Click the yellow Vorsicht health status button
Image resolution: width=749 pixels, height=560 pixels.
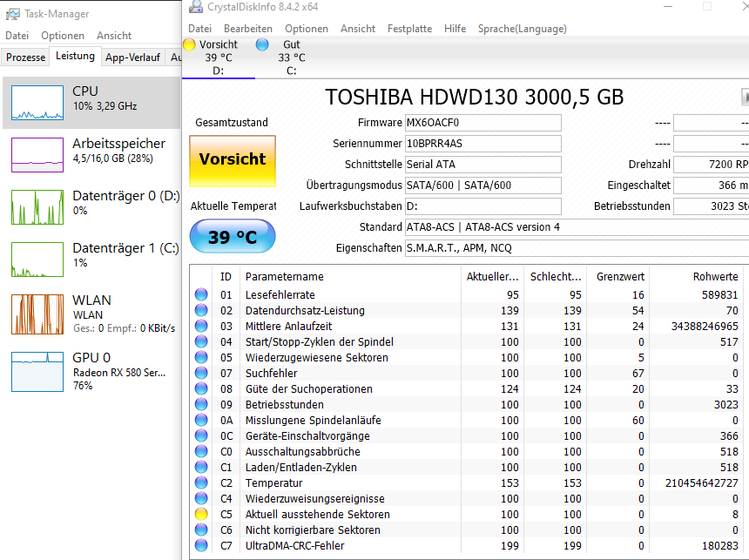(x=233, y=160)
